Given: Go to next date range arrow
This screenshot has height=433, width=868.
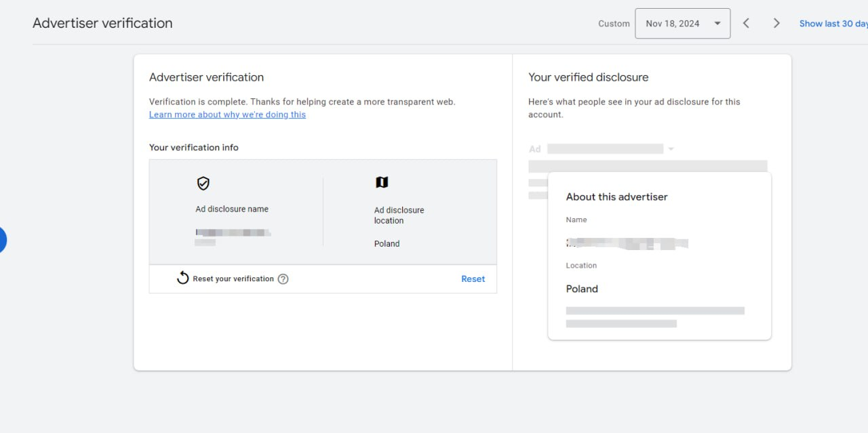Looking at the screenshot, I should click(776, 23).
